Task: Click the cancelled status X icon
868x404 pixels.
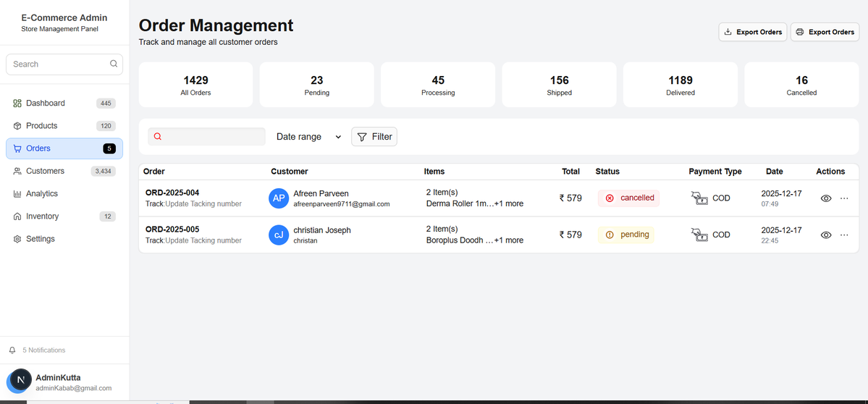Action: [610, 198]
